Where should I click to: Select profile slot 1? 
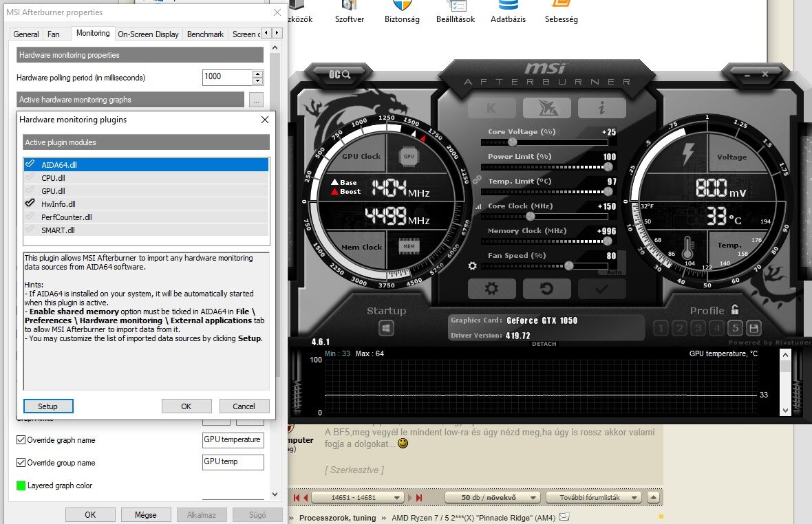[x=661, y=328]
